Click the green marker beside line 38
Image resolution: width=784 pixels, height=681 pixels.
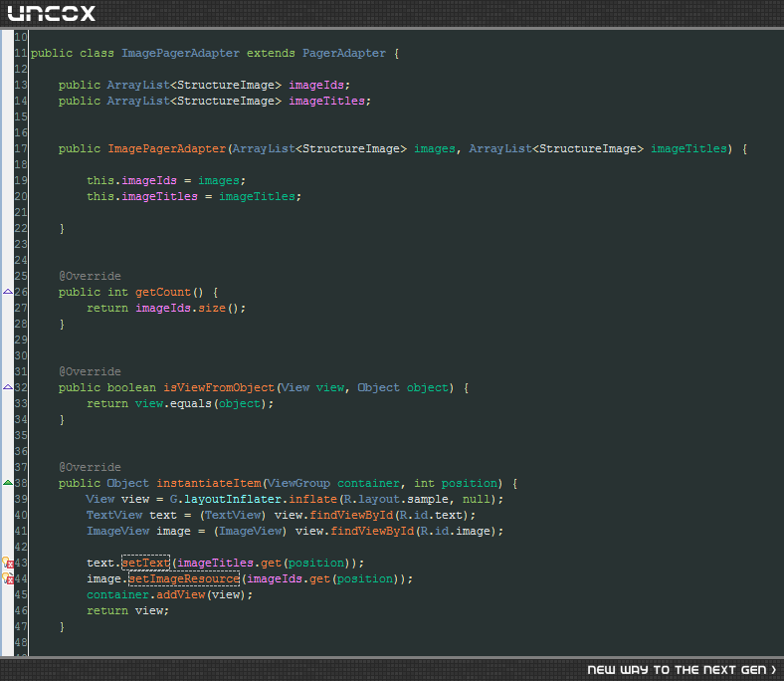click(8, 483)
